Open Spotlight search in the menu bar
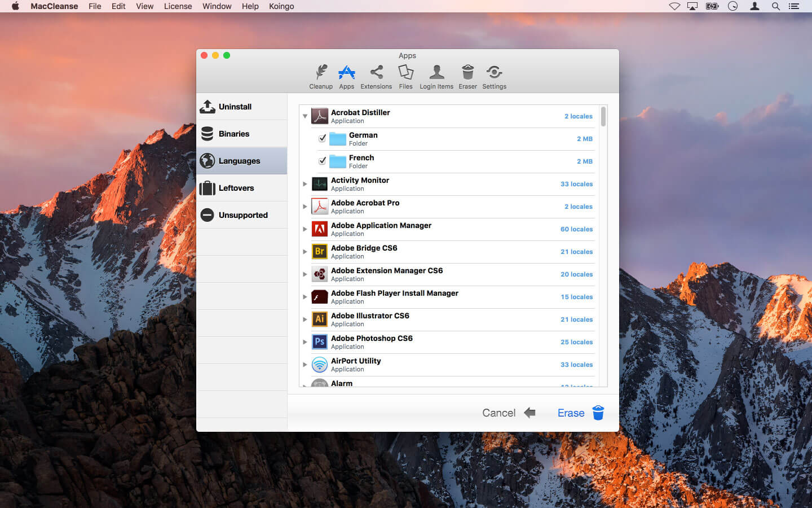 click(x=776, y=6)
